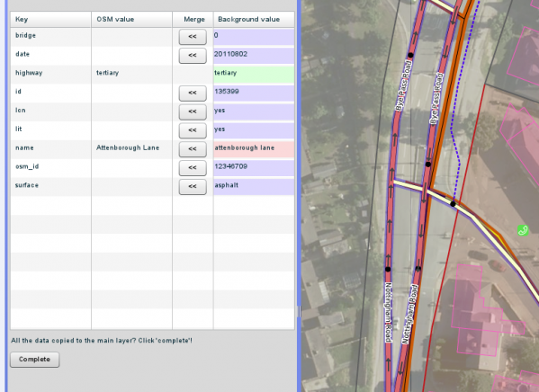Viewport: 539px width, 392px height.
Task: Click the Merge column header
Action: (193, 19)
